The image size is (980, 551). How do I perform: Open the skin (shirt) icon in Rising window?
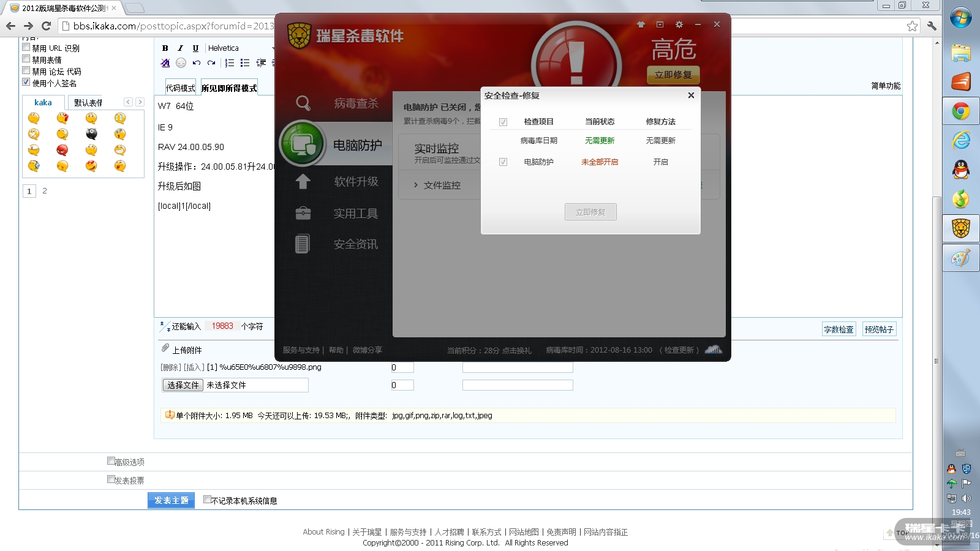641,24
